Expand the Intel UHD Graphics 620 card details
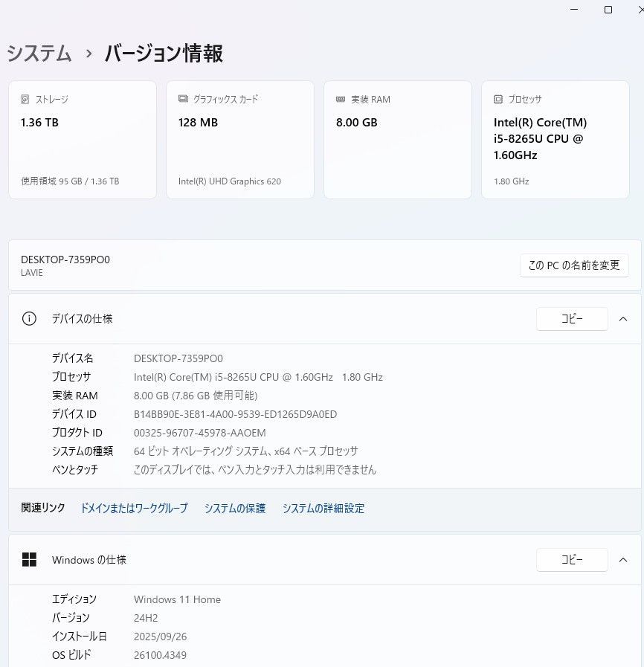 pyautogui.click(x=239, y=140)
